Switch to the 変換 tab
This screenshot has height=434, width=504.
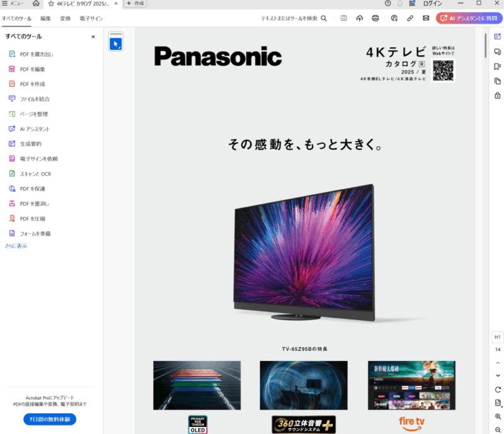(x=66, y=19)
